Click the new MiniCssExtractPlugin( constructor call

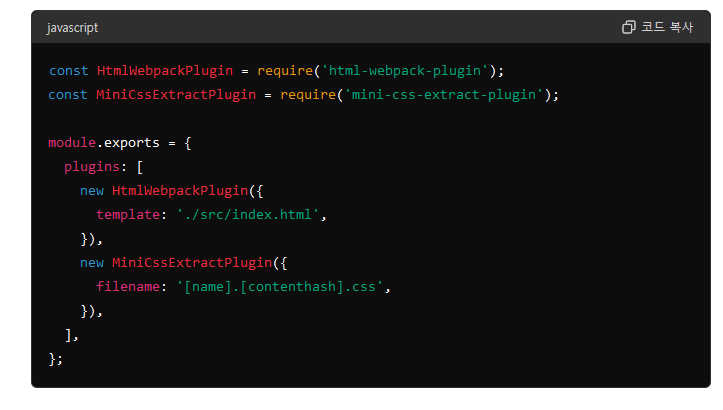pos(179,262)
